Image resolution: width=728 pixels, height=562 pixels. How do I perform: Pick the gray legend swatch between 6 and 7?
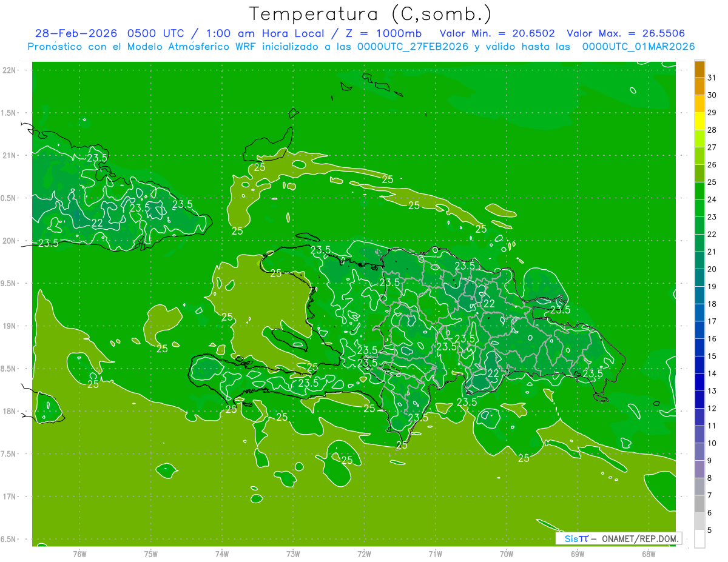pyautogui.click(x=699, y=504)
